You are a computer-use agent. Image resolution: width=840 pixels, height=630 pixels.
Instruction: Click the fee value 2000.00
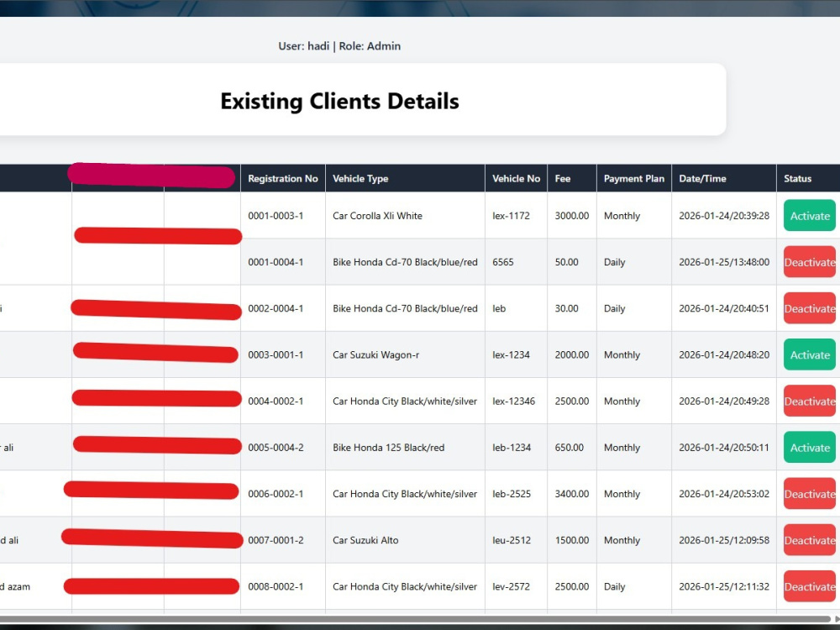[x=571, y=354]
